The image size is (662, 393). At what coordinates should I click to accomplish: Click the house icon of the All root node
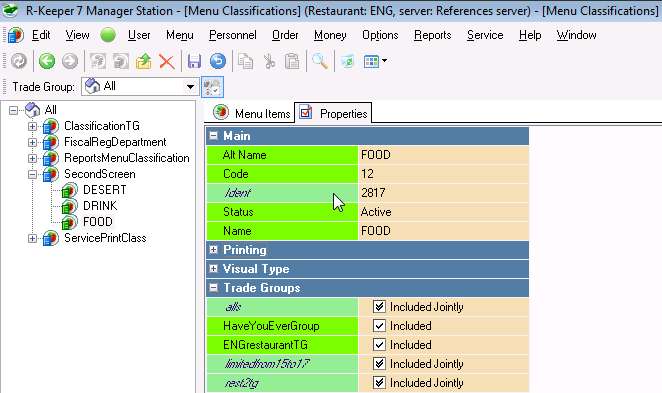tap(33, 110)
